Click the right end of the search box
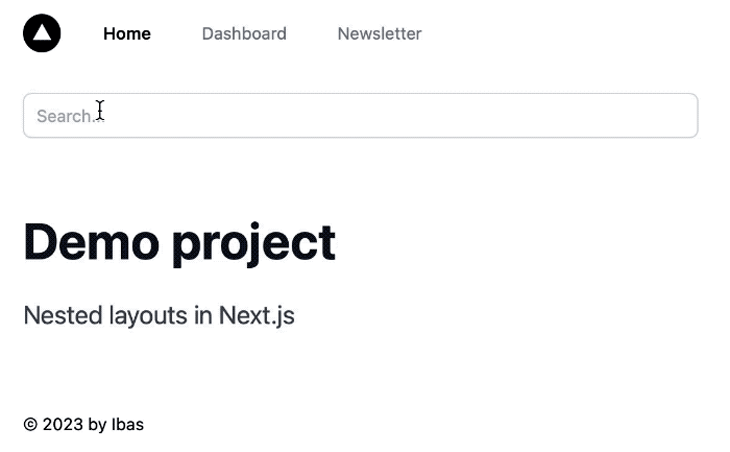This screenshot has height=452, width=730. tap(680, 116)
